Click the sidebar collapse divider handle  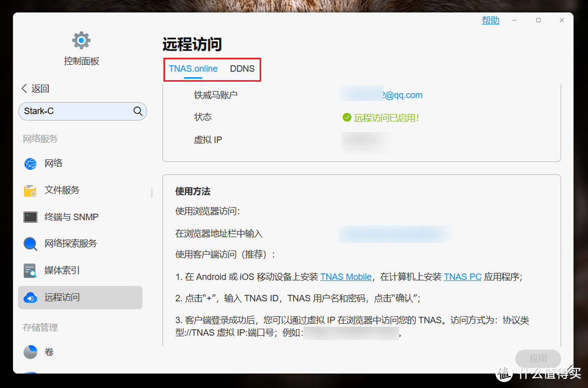tap(151, 193)
